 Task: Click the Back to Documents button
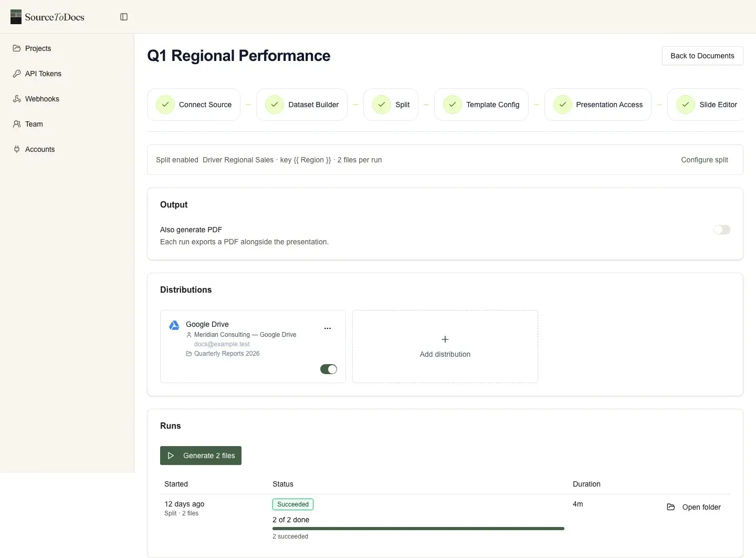coord(702,56)
